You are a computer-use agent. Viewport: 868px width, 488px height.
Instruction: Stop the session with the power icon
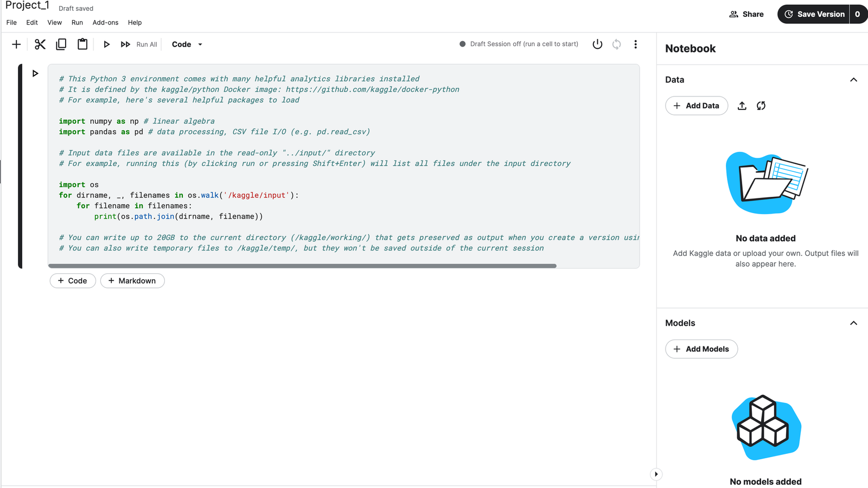click(597, 44)
